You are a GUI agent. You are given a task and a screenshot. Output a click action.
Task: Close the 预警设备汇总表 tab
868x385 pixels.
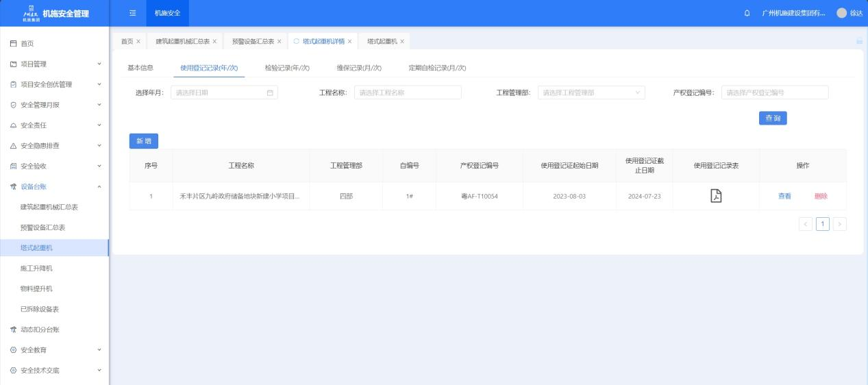click(x=280, y=41)
